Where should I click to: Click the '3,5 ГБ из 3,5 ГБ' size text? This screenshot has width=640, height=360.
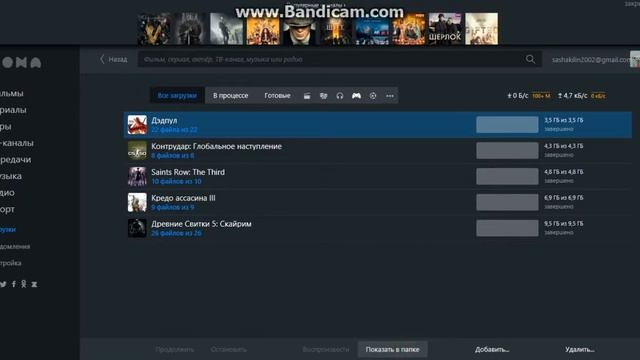pyautogui.click(x=564, y=120)
